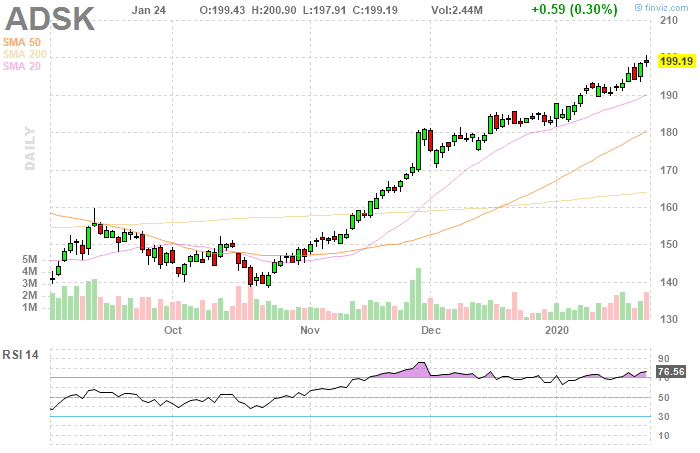
Task: Click the 160 price axis label
Action: pyautogui.click(x=669, y=207)
